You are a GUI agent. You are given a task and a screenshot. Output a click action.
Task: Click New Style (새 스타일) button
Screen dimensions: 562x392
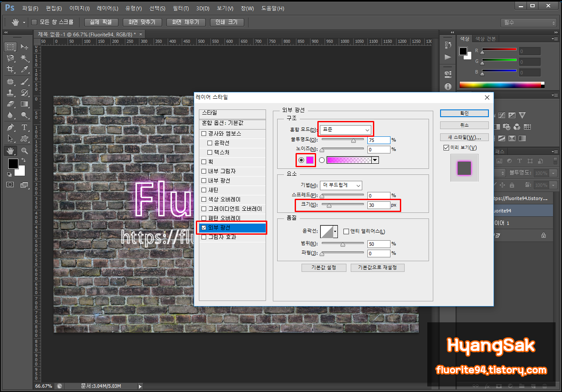tap(464, 137)
